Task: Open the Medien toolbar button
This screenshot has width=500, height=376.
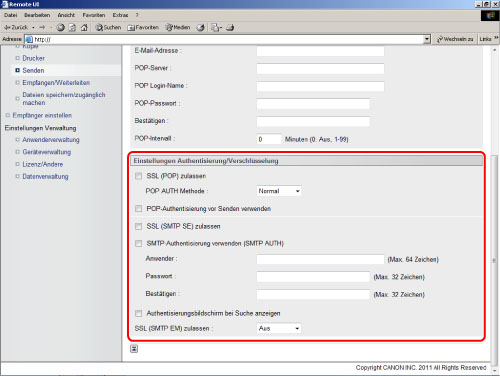Action: (x=178, y=27)
